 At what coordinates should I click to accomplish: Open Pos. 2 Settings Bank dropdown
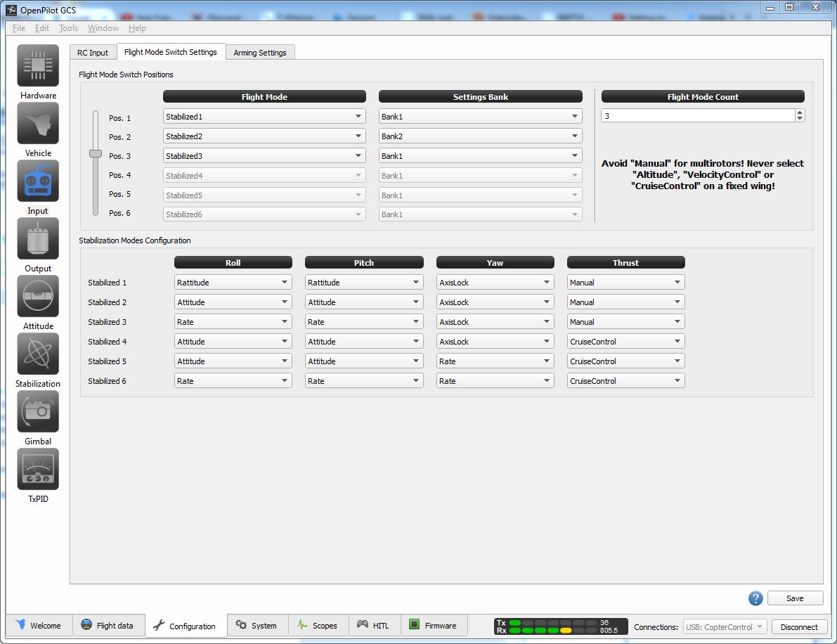480,136
